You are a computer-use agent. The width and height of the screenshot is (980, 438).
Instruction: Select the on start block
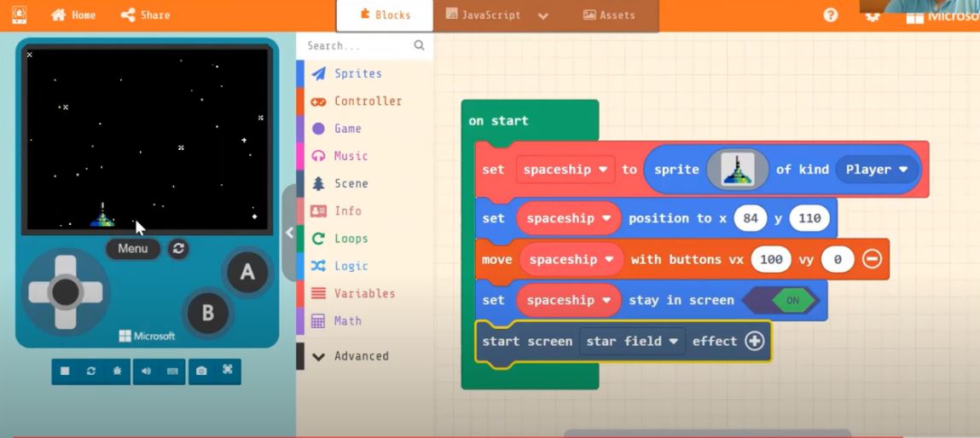click(499, 121)
